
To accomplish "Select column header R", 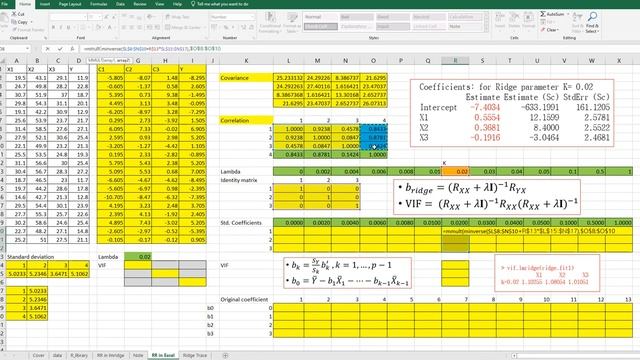I will (x=455, y=60).
